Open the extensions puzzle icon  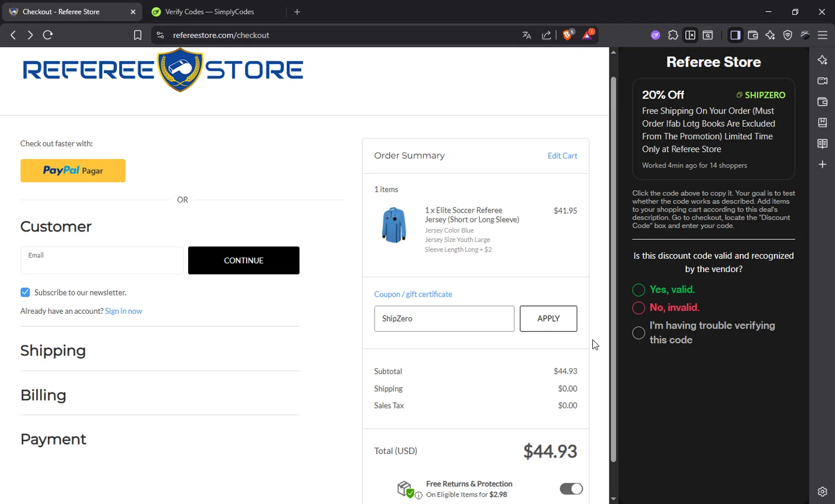673,35
